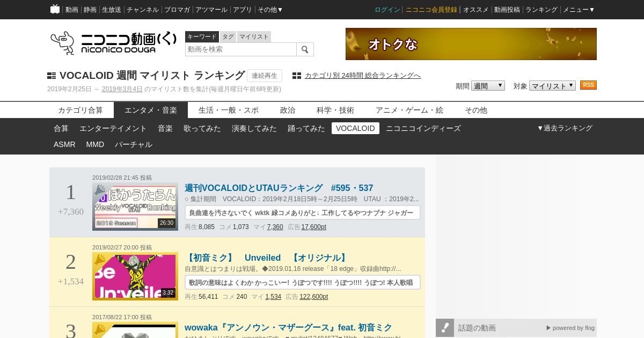Open the その他 dropdown in top bar
Screen dimensions: 644x338
270,10
